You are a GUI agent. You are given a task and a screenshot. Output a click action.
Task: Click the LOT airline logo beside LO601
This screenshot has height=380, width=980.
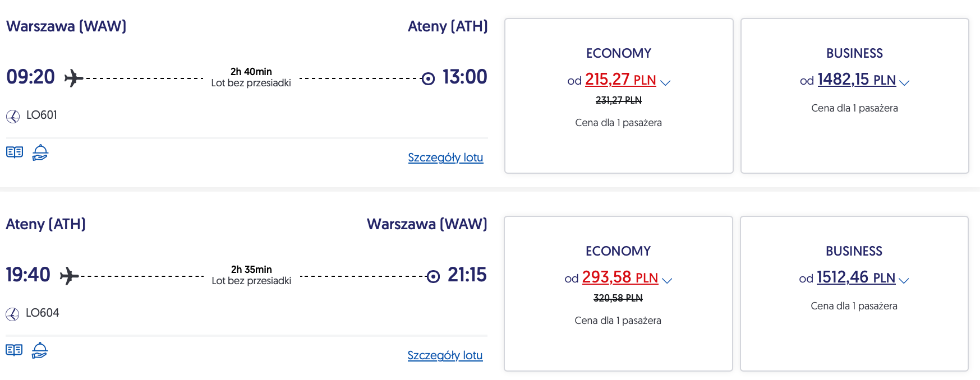[x=13, y=116]
